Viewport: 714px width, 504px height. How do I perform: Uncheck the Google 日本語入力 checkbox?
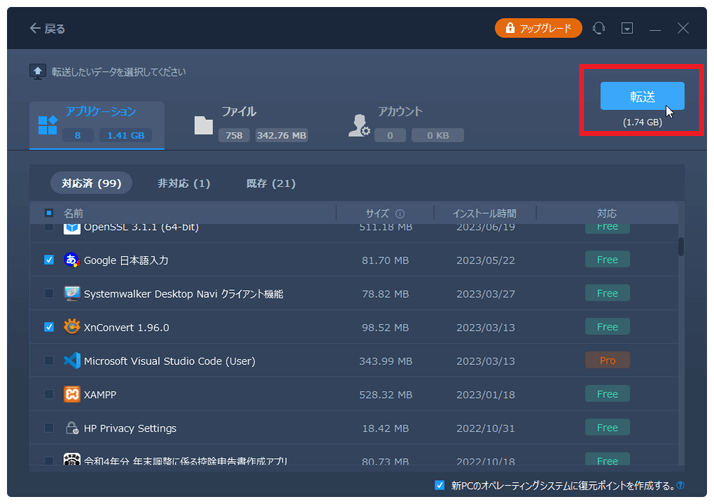pyautogui.click(x=49, y=260)
